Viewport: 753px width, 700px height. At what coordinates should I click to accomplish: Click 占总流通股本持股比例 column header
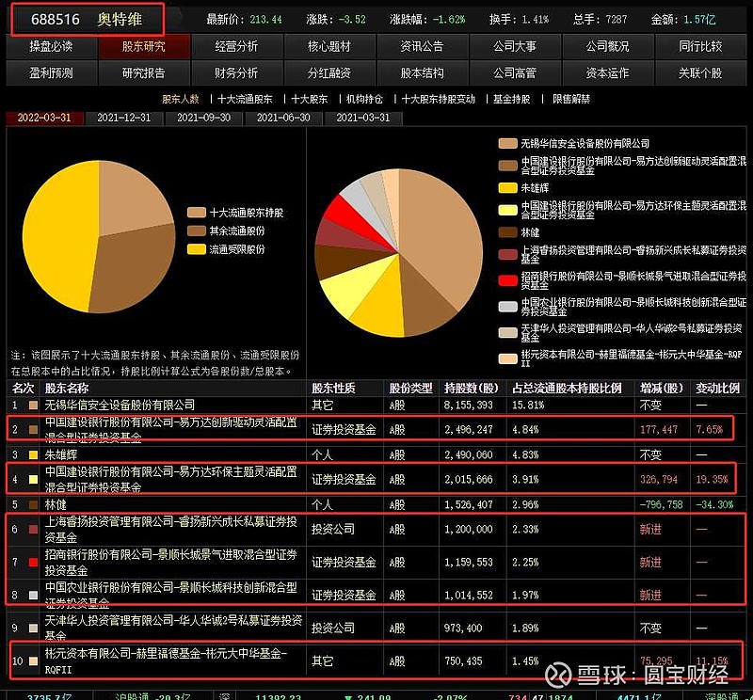[567, 388]
